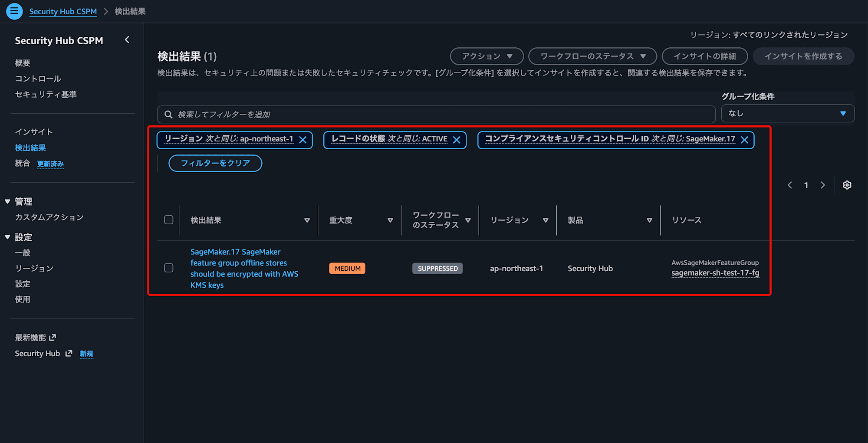This screenshot has height=443, width=868.
Task: Open sagemaker-sh-test-17-fg resource link
Action: (x=715, y=273)
